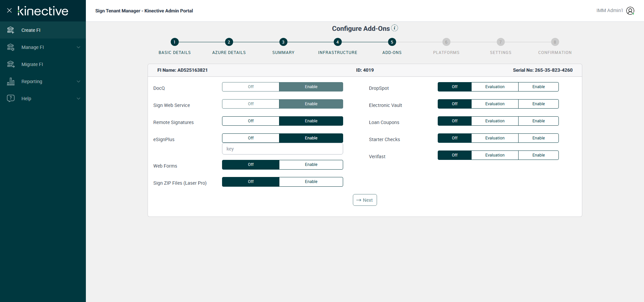
Task: Enable Loan Coupons
Action: [x=538, y=121]
